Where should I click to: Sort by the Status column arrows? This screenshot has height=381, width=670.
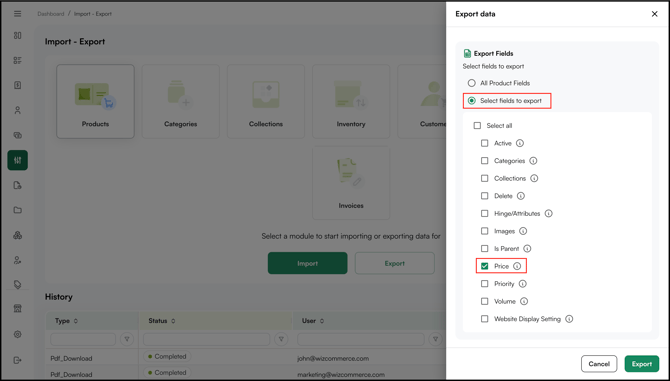(173, 321)
